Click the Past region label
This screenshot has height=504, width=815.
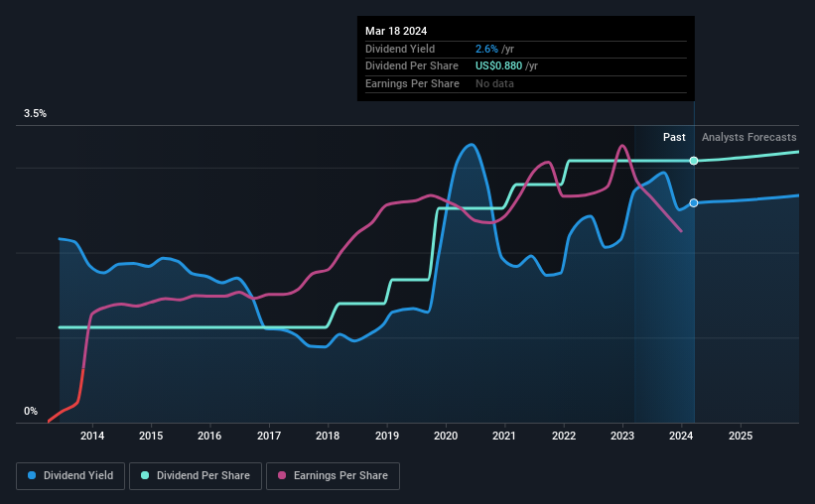coord(674,137)
